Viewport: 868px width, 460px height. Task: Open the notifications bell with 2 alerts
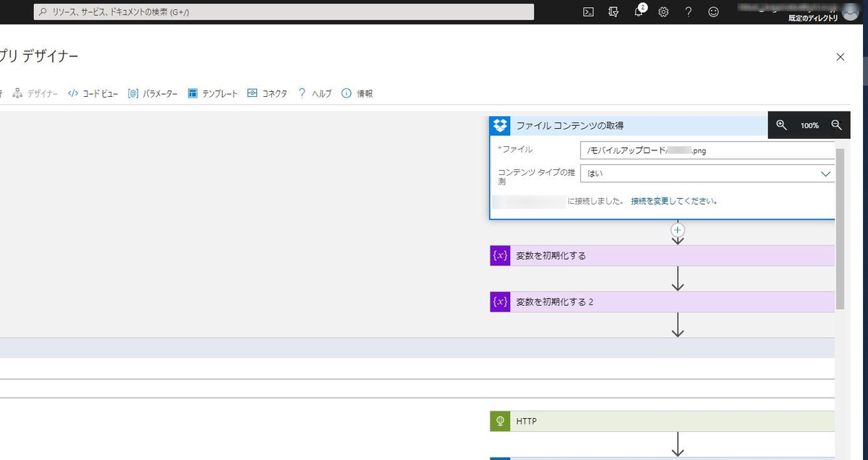(x=638, y=12)
